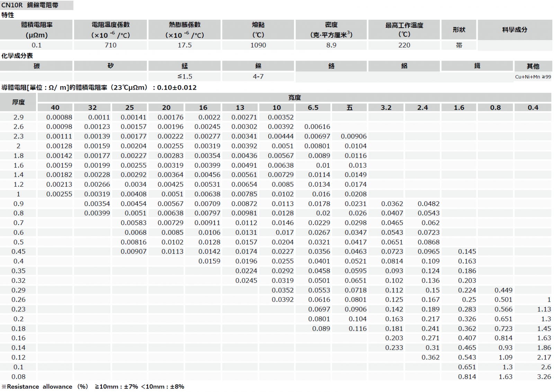The image size is (554, 392).
Task: Click the 電阻溫度係數 header cell
Action: [110, 30]
